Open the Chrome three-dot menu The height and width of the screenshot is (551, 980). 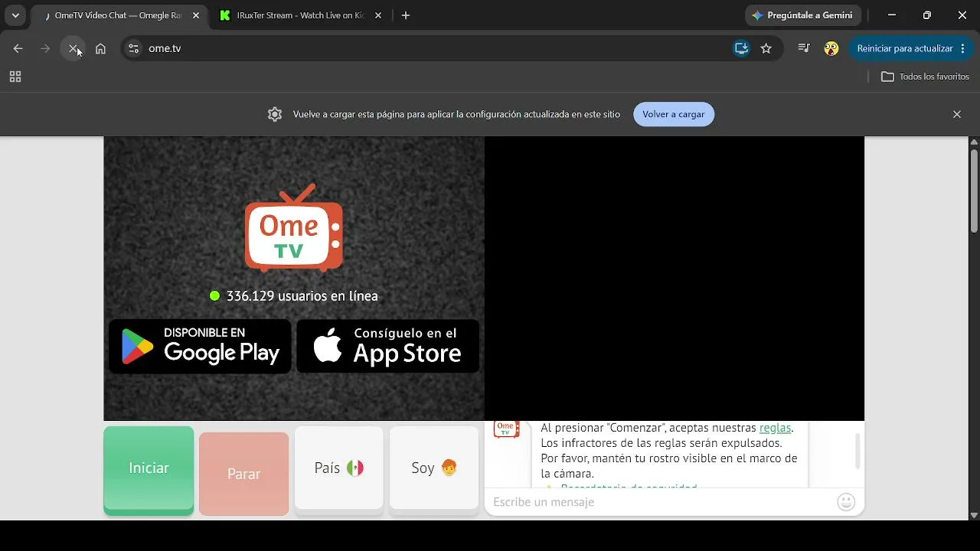962,48
